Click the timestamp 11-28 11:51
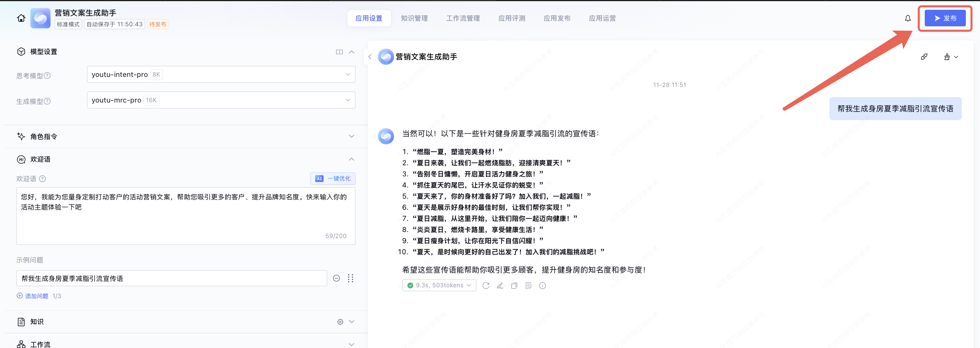The height and width of the screenshot is (348, 980). [669, 85]
